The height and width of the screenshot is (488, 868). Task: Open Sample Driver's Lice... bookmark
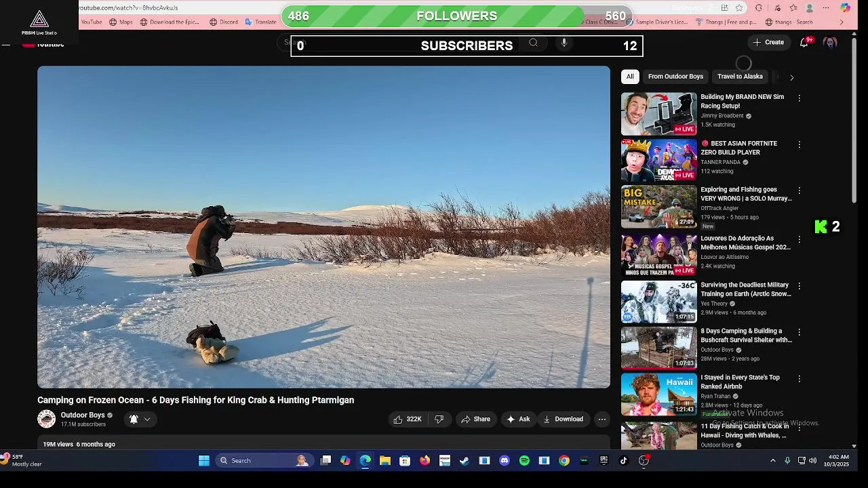coord(656,22)
